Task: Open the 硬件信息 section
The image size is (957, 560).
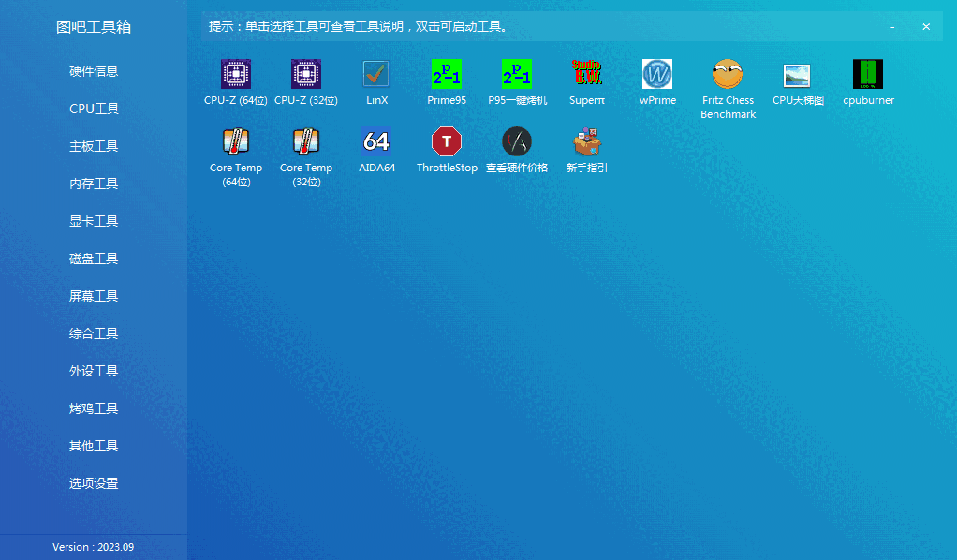Action: coord(93,70)
